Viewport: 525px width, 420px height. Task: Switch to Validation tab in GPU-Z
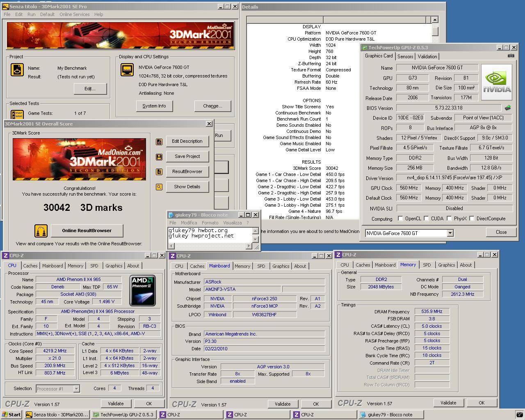click(427, 57)
